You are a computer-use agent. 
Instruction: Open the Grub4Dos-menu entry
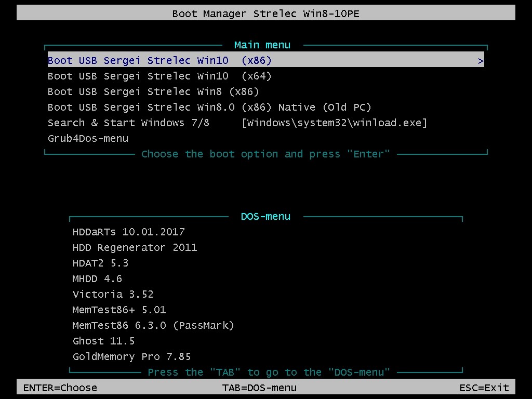point(88,138)
